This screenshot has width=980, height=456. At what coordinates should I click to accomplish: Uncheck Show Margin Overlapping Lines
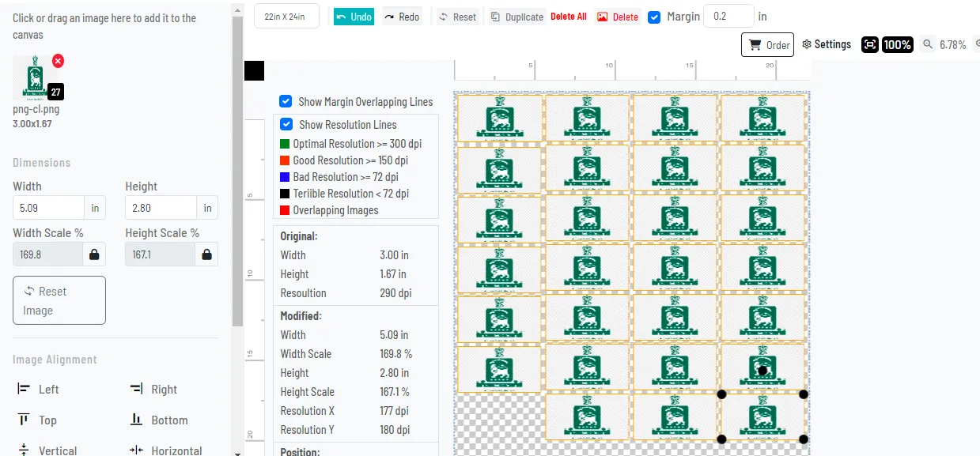tap(286, 101)
